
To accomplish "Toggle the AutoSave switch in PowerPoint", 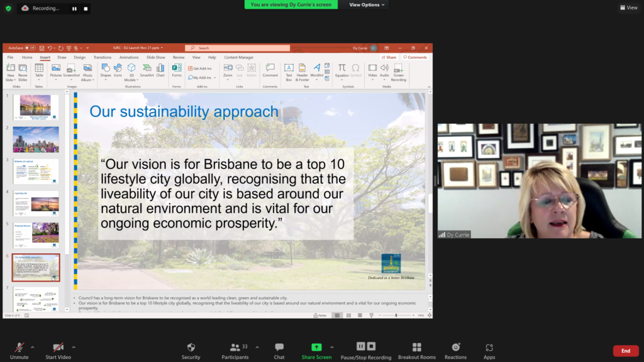I will tap(30, 48).
